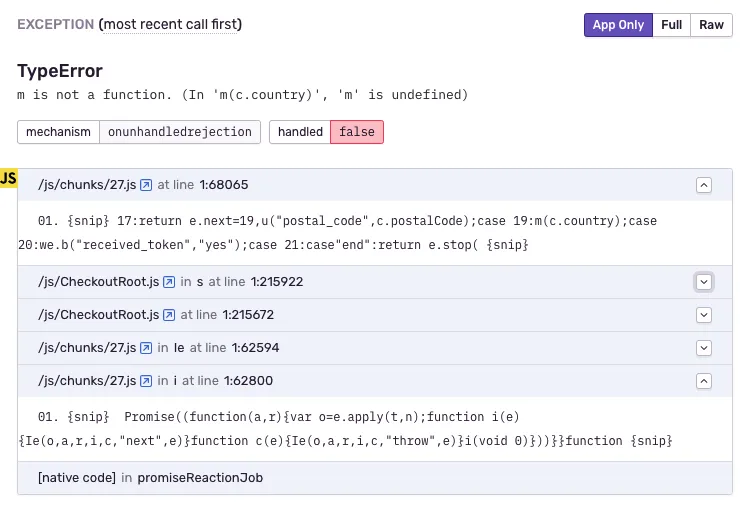Click the mechanism tag label
755x507 pixels.
pos(59,132)
